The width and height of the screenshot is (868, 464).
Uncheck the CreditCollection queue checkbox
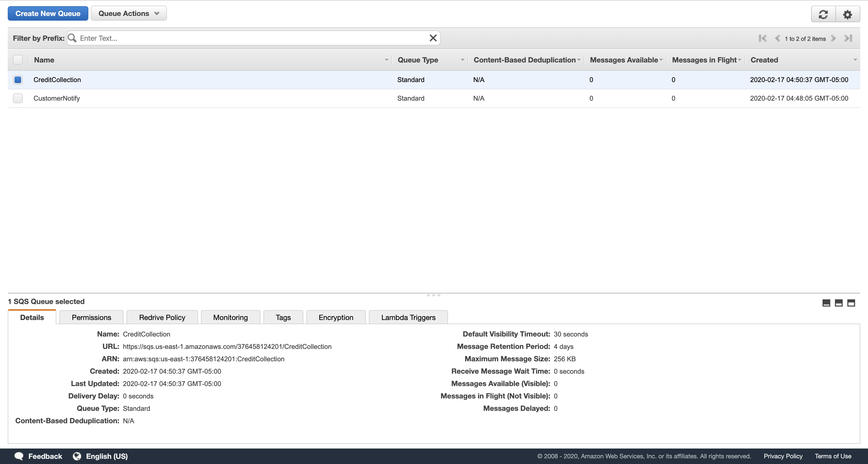pyautogui.click(x=18, y=80)
